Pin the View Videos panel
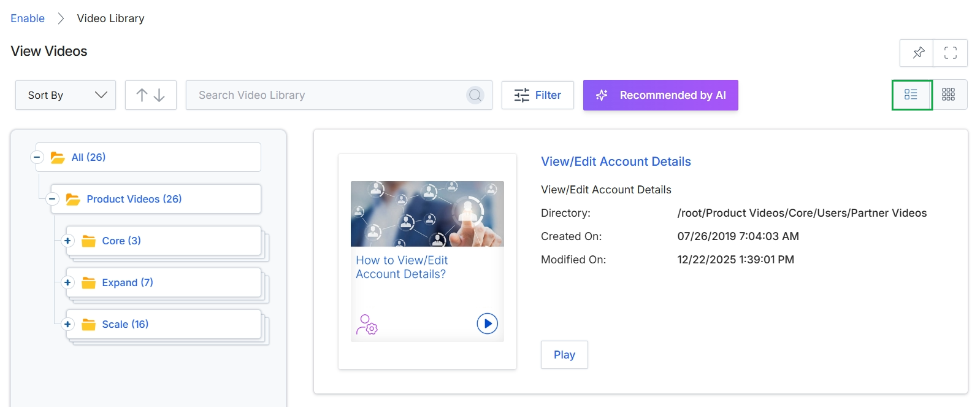Screen dimensions: 980x407 (917, 53)
